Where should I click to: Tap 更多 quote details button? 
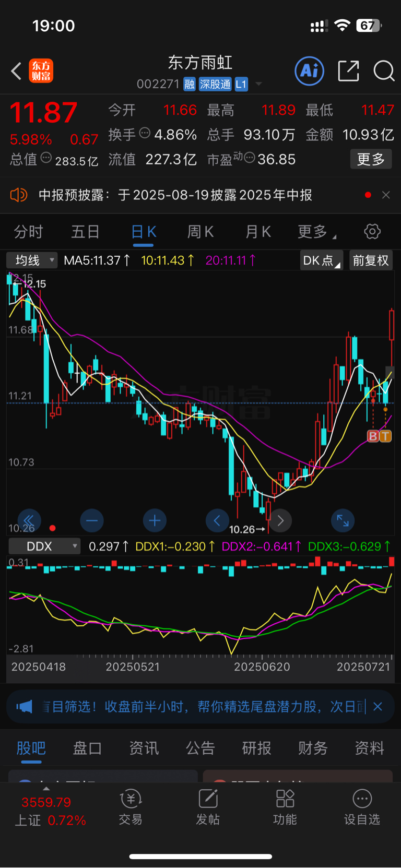pos(371,159)
